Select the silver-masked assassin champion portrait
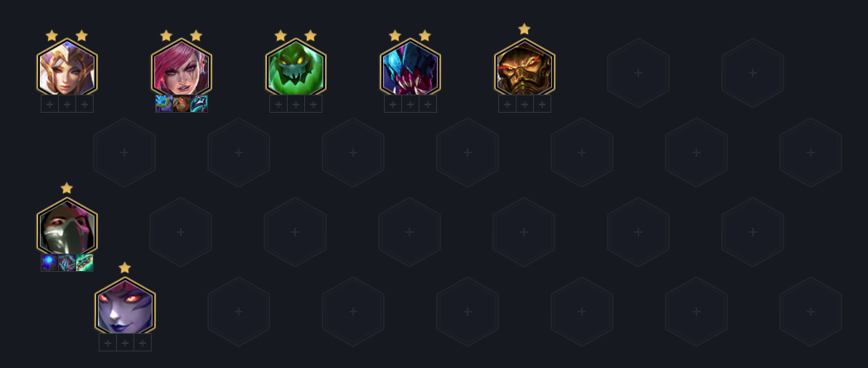Viewport: 868px width, 368px height. (67, 227)
